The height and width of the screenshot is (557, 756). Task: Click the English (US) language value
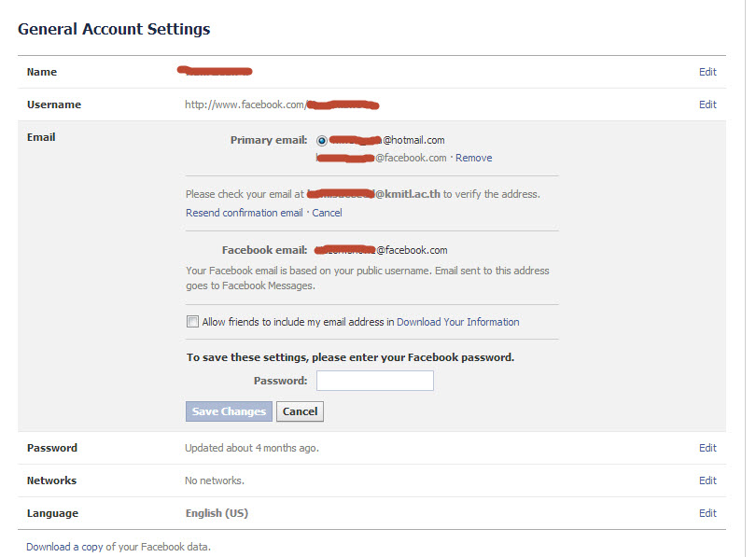pos(217,513)
